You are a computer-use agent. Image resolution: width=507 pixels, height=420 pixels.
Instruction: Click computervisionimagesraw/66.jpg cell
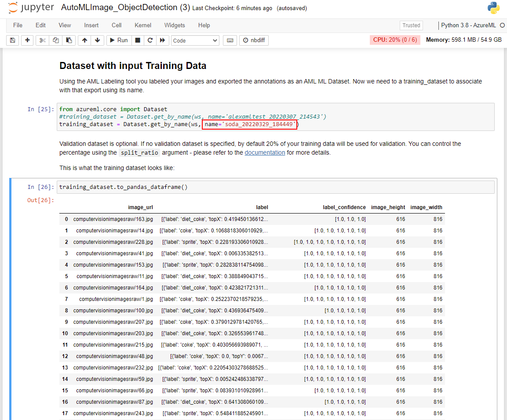pyautogui.click(x=114, y=390)
